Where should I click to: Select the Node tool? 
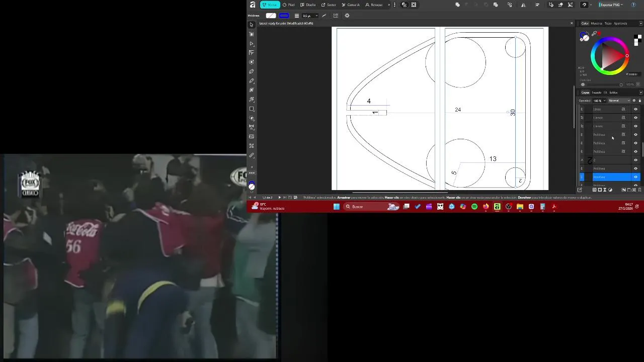[x=252, y=44]
